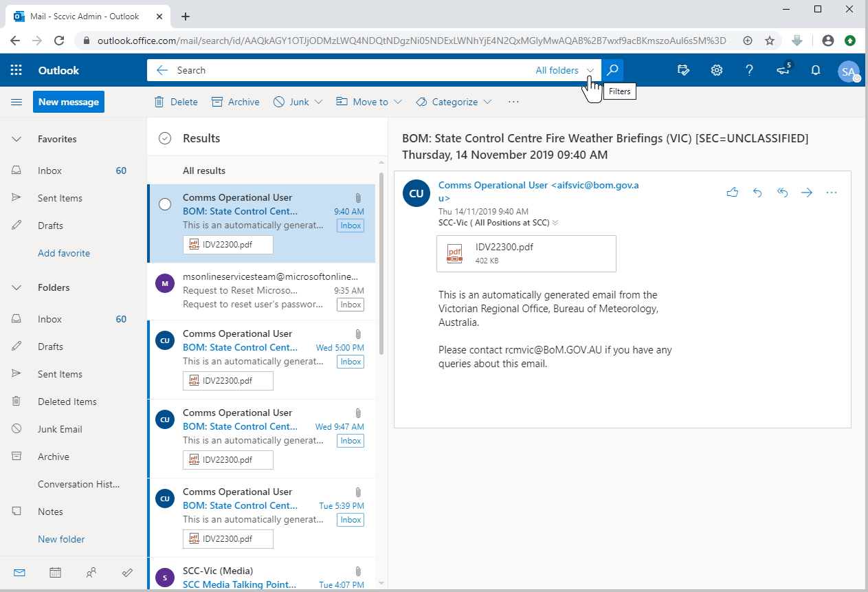Click the New message button
The height and width of the screenshot is (592, 868).
tap(69, 102)
